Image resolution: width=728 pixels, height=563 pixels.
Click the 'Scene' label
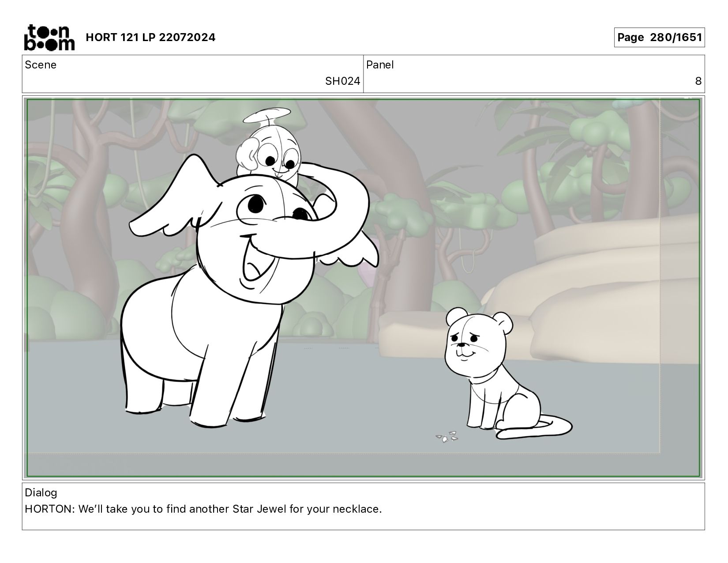tap(41, 65)
